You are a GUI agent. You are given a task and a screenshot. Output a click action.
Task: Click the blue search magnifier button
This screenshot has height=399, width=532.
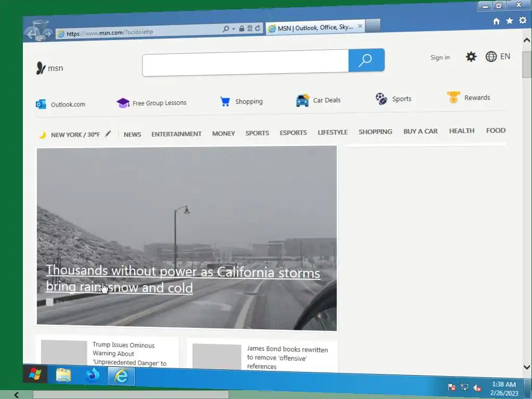tap(366, 60)
